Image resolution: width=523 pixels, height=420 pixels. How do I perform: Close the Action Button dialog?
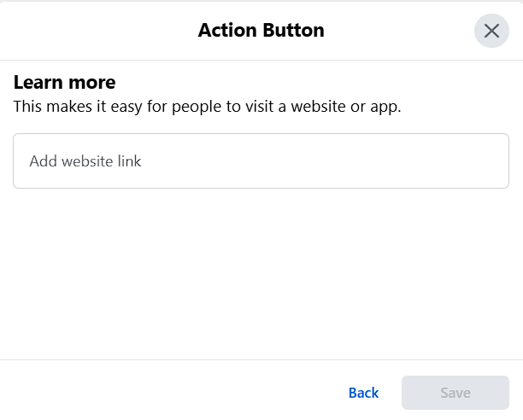pyautogui.click(x=491, y=31)
